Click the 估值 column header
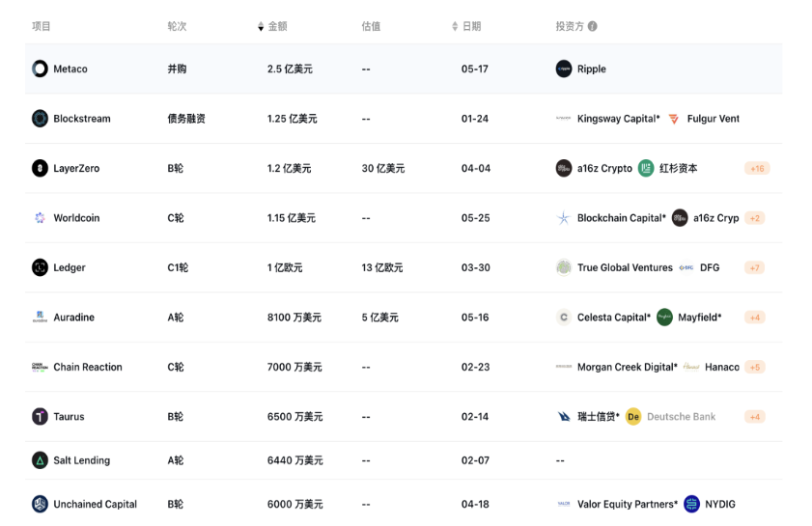This screenshot has width=812, height=526. point(371,26)
